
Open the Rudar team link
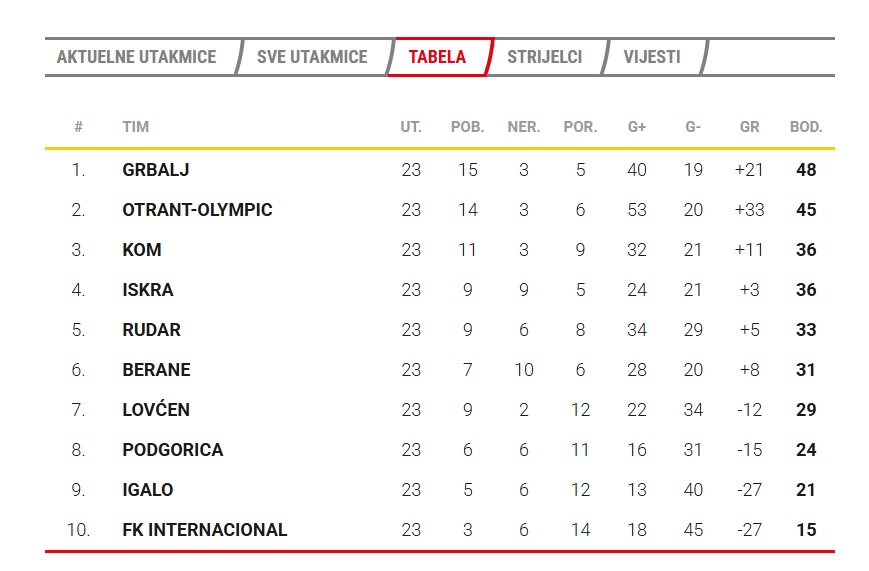[152, 330]
